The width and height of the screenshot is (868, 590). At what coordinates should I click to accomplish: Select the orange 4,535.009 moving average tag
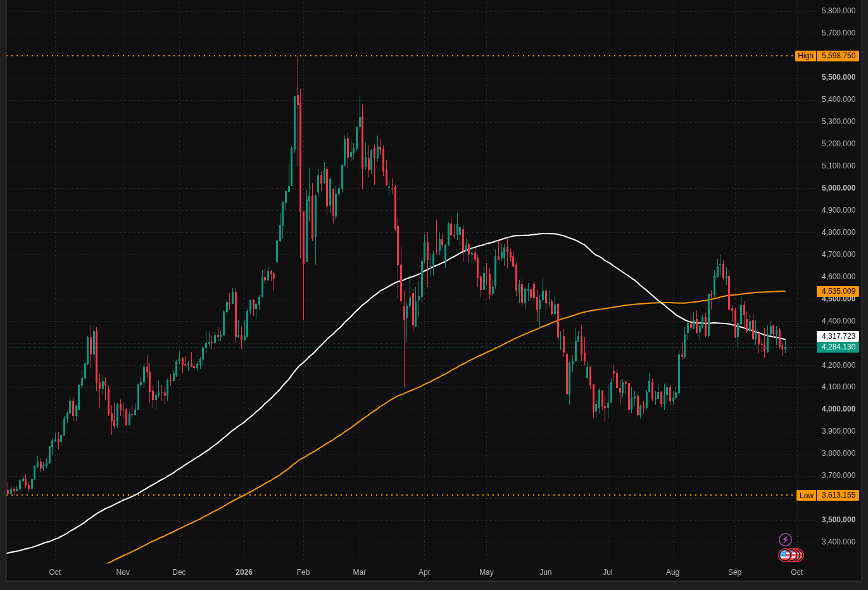(838, 292)
